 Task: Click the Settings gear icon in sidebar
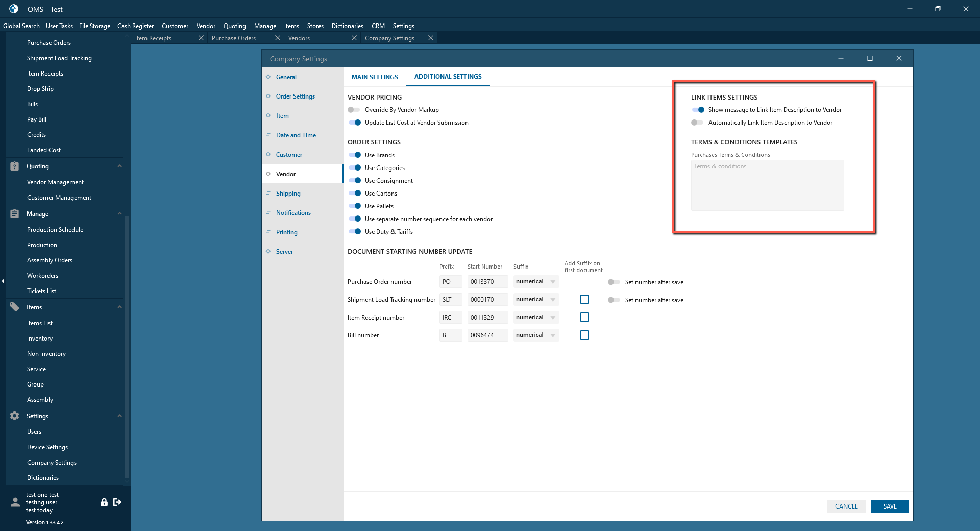pyautogui.click(x=15, y=416)
